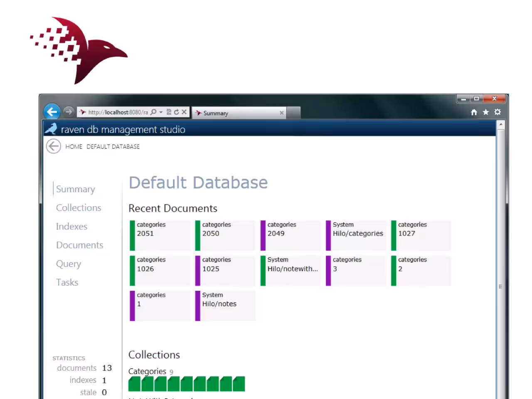The height and width of the screenshot is (399, 532).
Task: Click the localhost address field
Action: point(118,112)
